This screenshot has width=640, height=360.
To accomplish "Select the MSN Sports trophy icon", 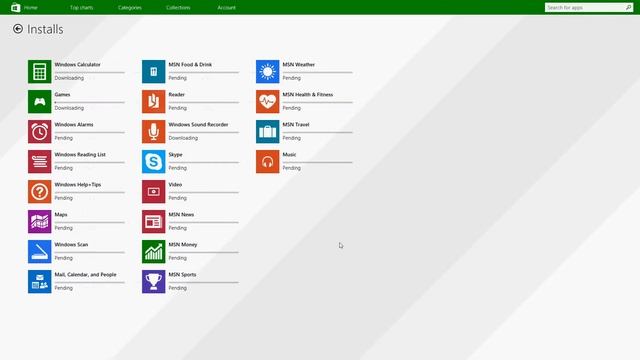I will coord(153,282).
